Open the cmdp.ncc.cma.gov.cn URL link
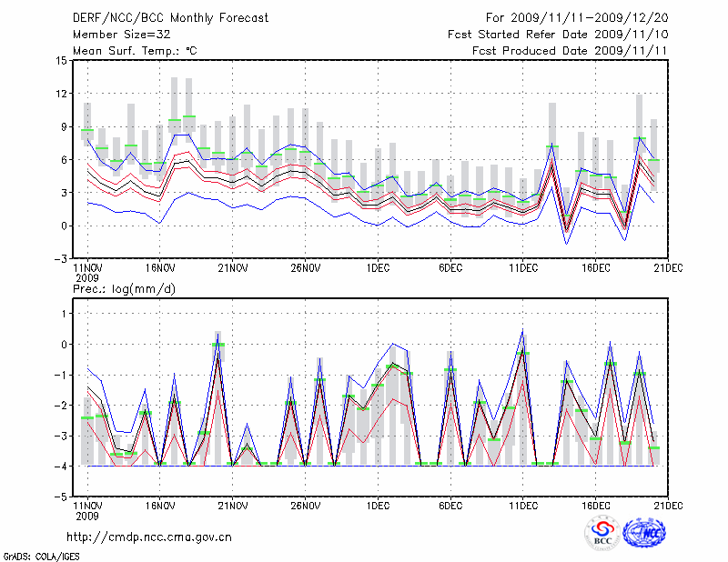Viewport: 728px width, 562px height. [x=149, y=537]
